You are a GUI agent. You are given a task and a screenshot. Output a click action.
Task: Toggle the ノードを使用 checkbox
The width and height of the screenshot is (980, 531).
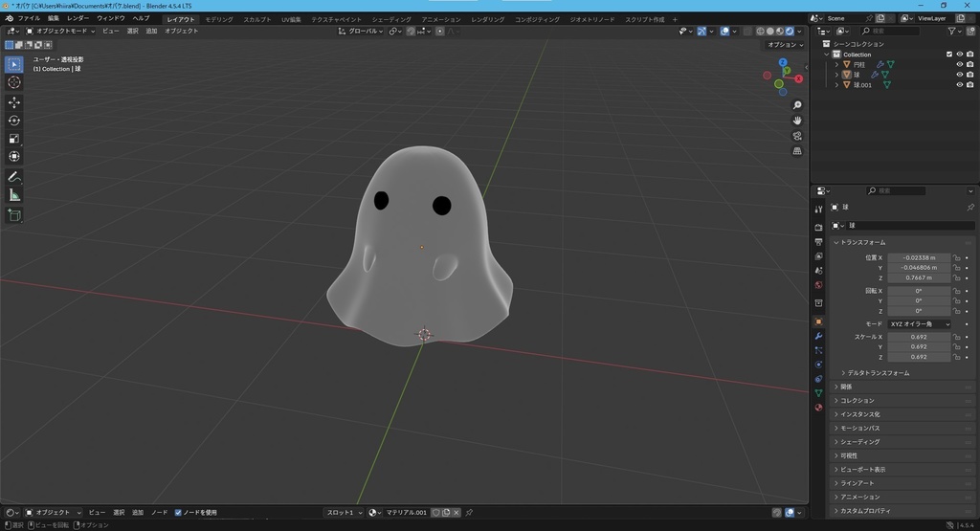point(178,513)
